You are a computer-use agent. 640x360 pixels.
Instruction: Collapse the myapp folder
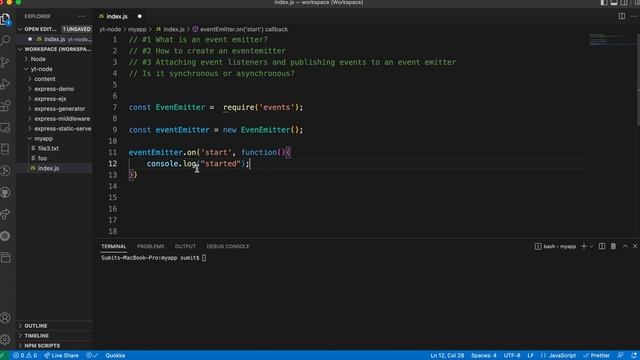[29, 138]
